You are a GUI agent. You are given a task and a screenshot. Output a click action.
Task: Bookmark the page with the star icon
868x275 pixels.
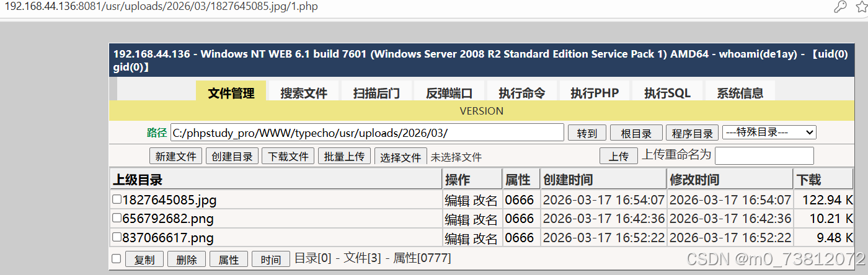pos(862,7)
